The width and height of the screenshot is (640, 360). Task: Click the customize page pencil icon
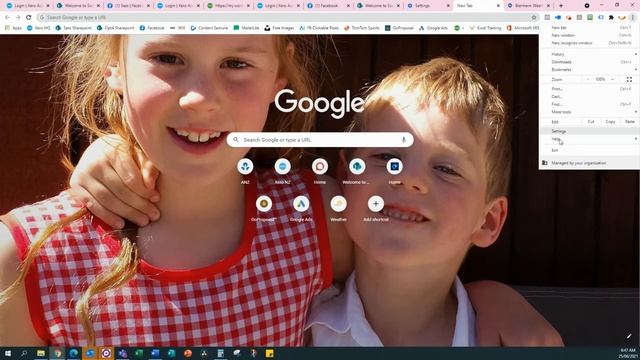629,336
